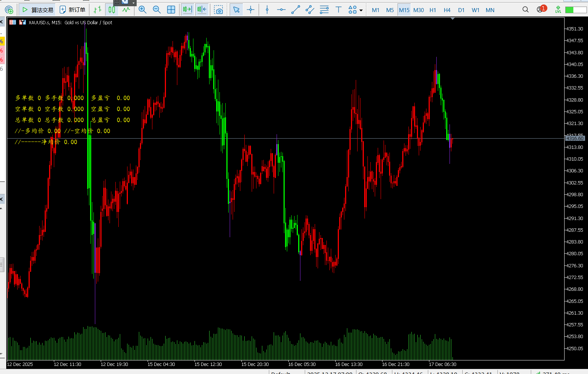Switch timeframe to W1
The height and width of the screenshot is (374, 588).
(x=476, y=10)
